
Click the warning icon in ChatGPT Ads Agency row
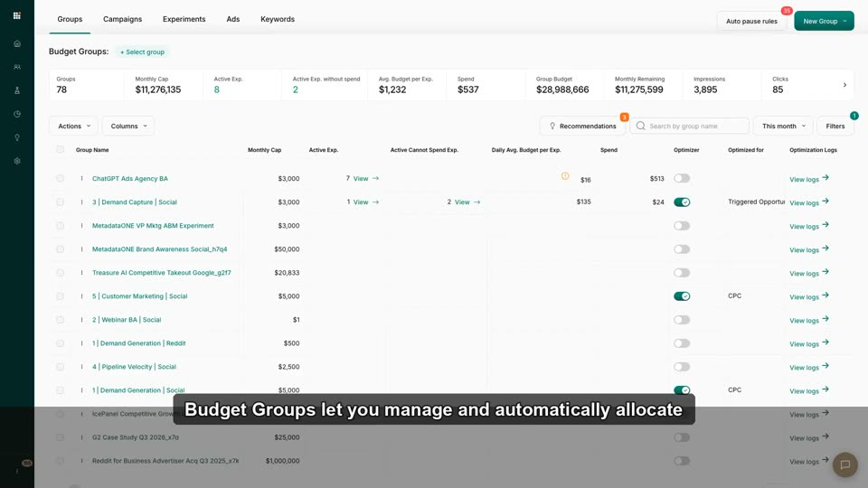click(x=564, y=176)
